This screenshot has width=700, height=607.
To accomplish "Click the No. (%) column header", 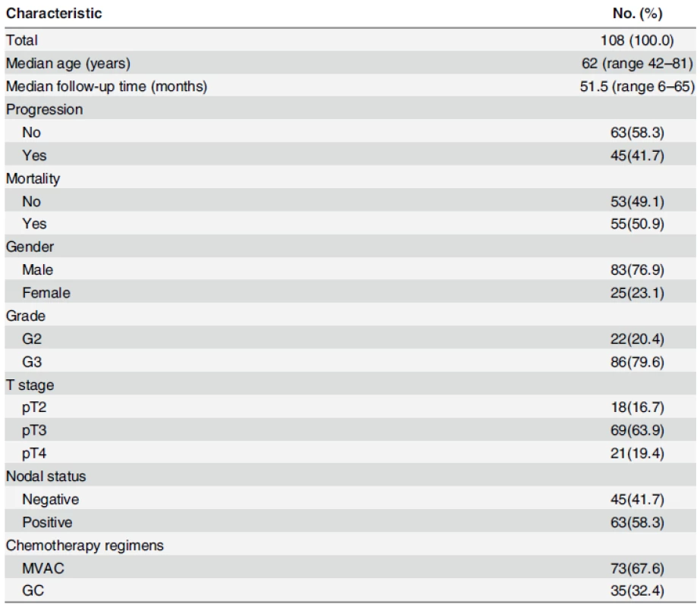I will click(637, 14).
